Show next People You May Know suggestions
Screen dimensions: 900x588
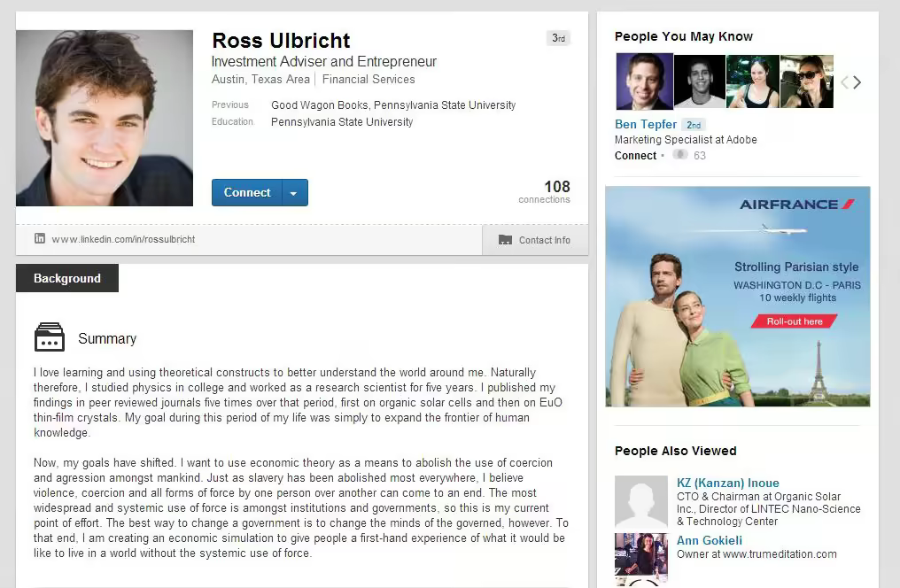point(857,82)
